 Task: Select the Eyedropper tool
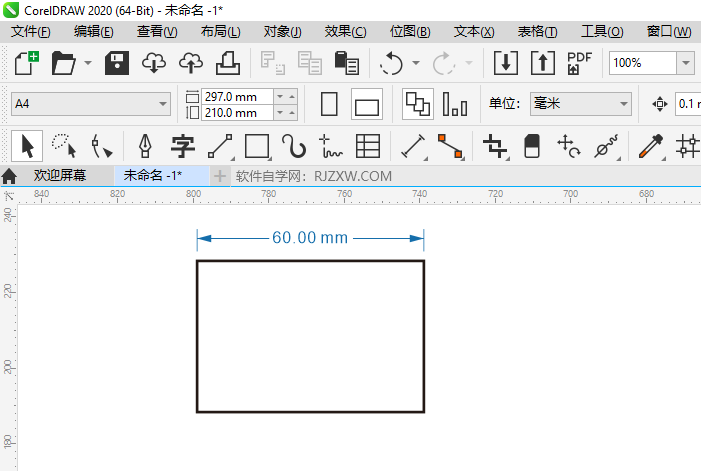pos(652,146)
